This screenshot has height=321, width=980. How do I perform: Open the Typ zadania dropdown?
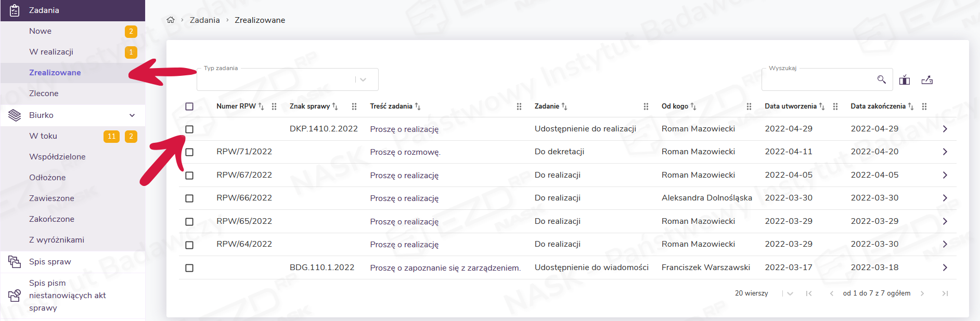pyautogui.click(x=363, y=80)
